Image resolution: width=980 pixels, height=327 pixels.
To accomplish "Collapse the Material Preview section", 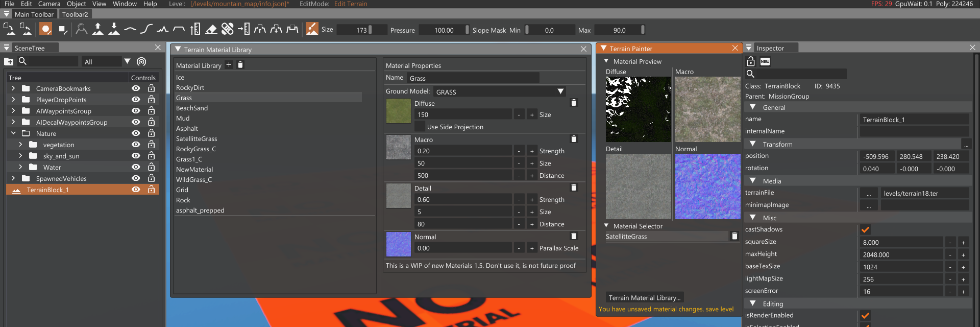I will tap(606, 61).
